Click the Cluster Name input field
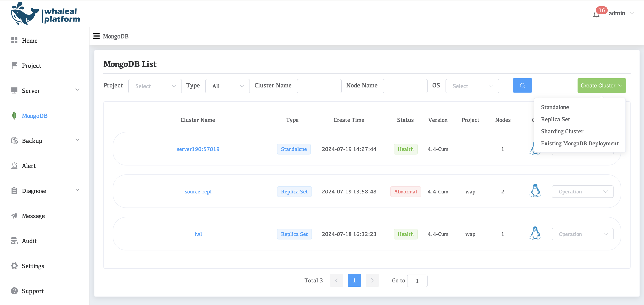The image size is (644, 305). tap(319, 86)
